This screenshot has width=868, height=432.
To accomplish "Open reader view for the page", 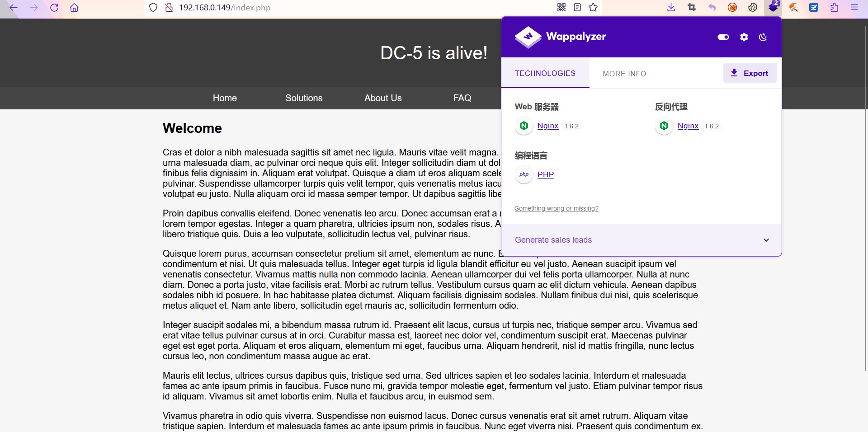I will point(577,7).
